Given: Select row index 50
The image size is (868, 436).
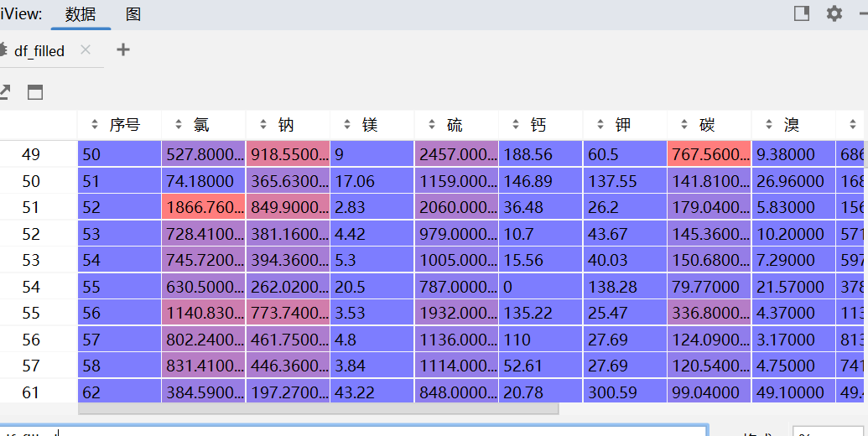Looking at the screenshot, I should click(x=31, y=181).
